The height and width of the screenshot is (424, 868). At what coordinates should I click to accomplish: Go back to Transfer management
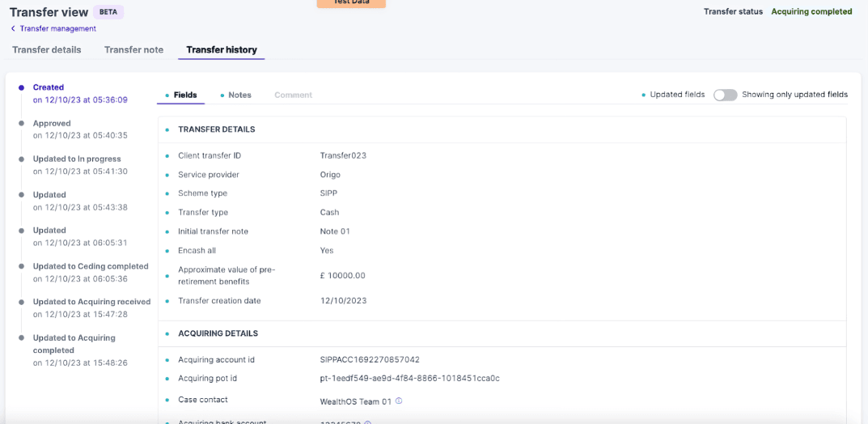pos(57,29)
